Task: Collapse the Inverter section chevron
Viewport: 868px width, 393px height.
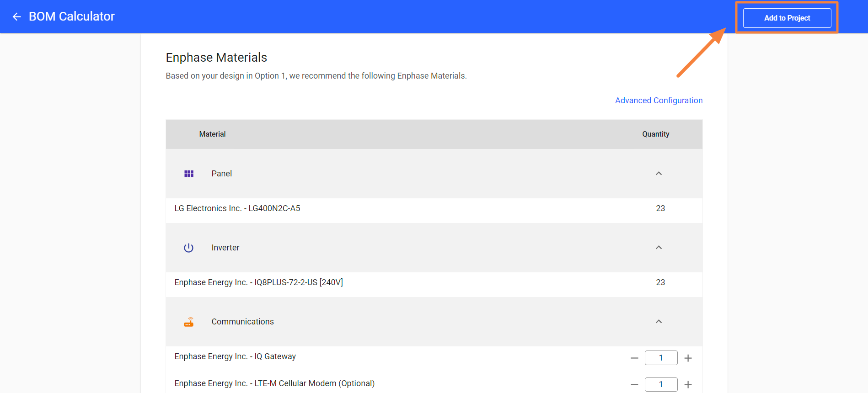Action: [x=659, y=248]
